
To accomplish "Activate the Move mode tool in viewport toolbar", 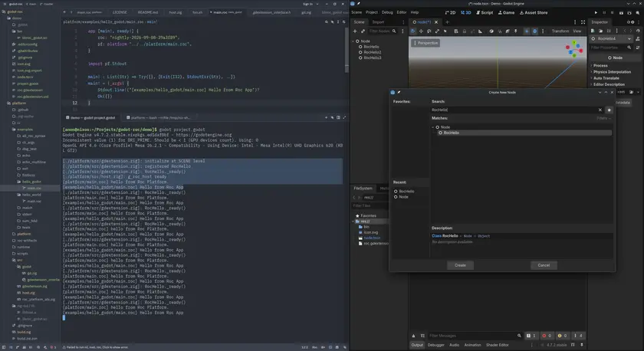I will [421, 31].
